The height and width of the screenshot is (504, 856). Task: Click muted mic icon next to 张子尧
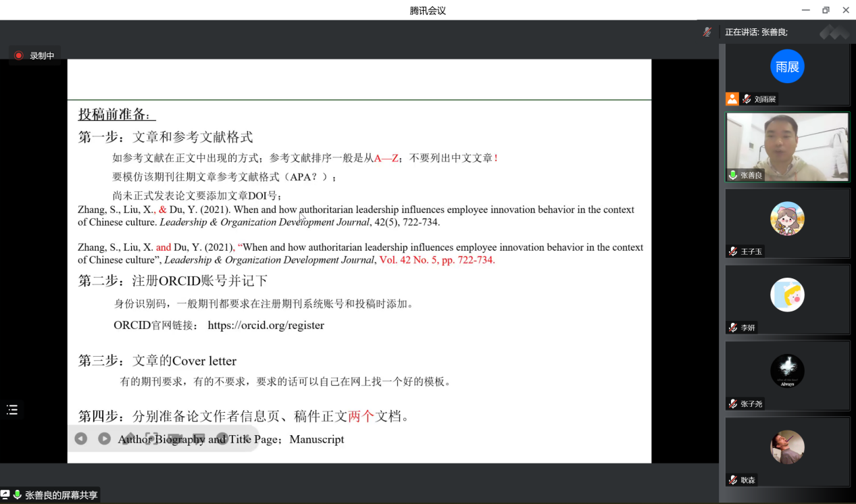(732, 404)
